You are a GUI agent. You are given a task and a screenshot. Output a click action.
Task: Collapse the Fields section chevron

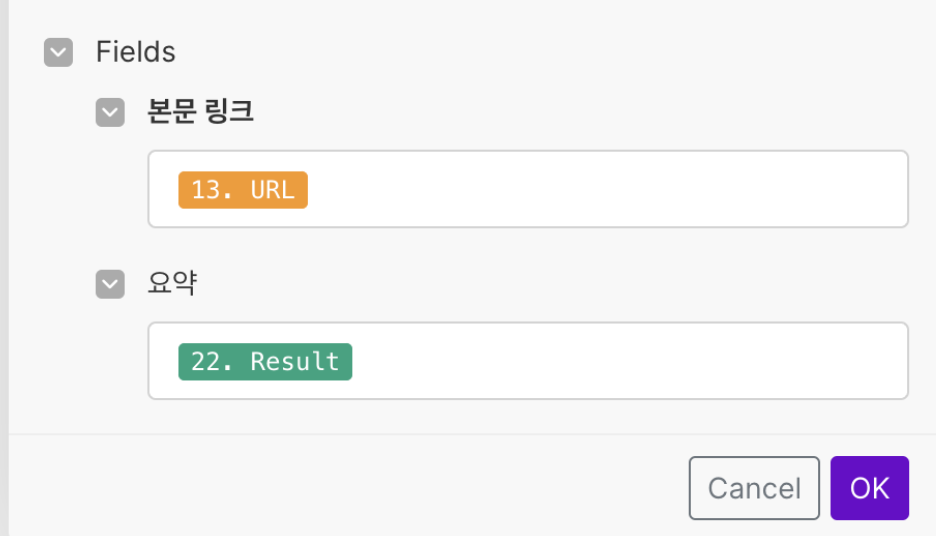[x=59, y=53]
